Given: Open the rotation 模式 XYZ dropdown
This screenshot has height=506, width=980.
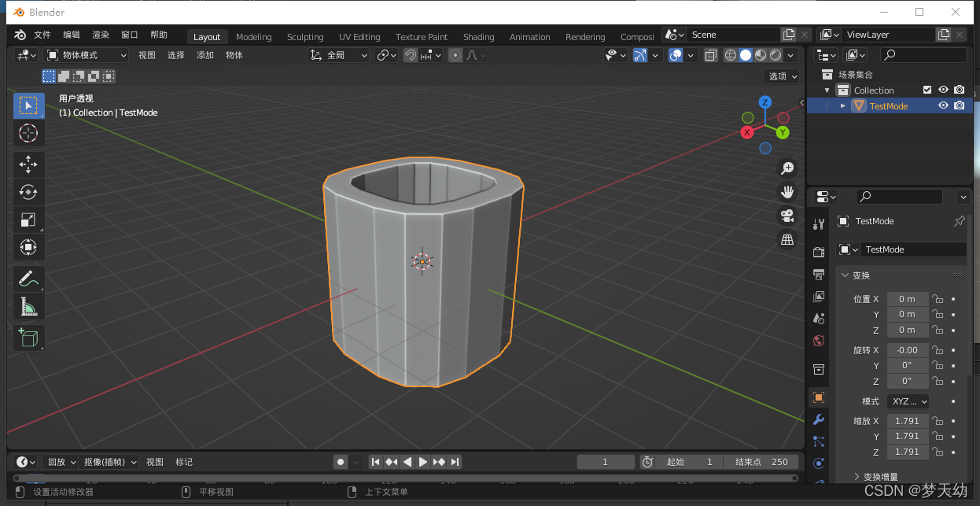Looking at the screenshot, I should tap(908, 401).
